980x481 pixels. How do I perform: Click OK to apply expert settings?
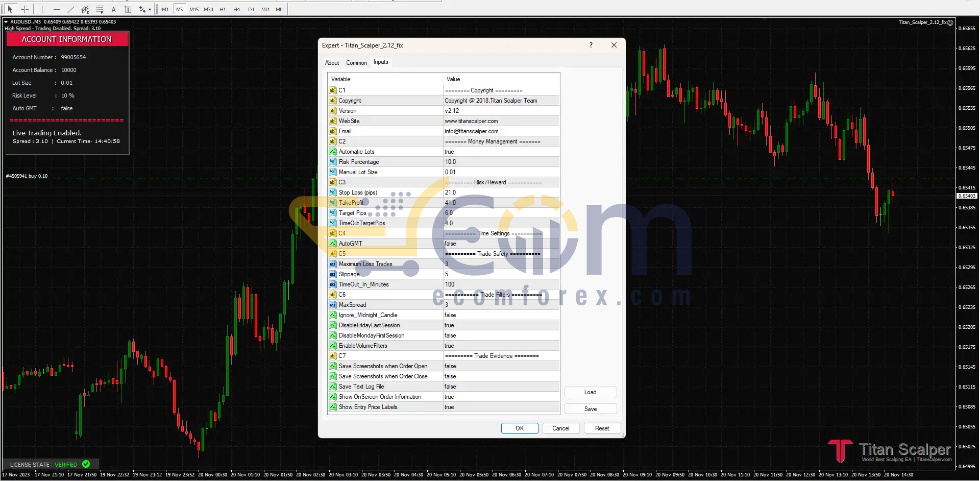tap(520, 428)
